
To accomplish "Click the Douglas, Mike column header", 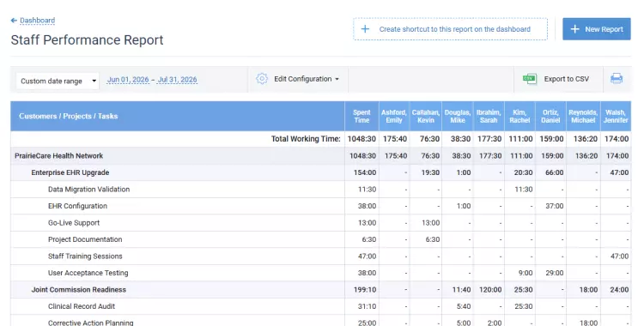I will pos(458,116).
